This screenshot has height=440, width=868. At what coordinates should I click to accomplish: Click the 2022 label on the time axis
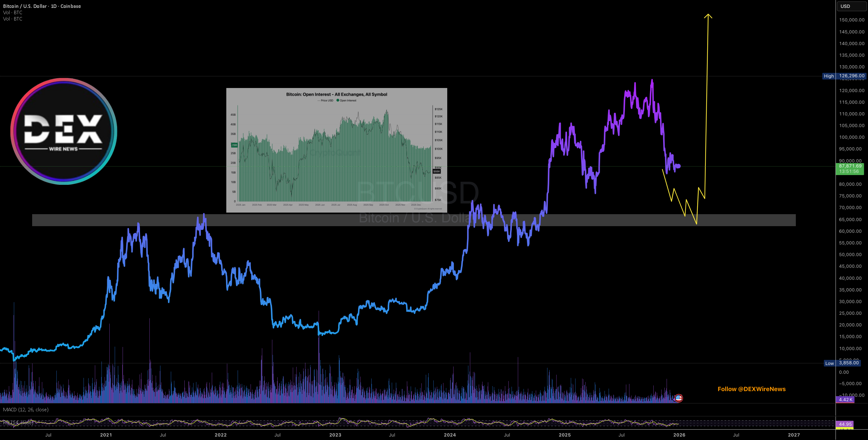click(221, 435)
